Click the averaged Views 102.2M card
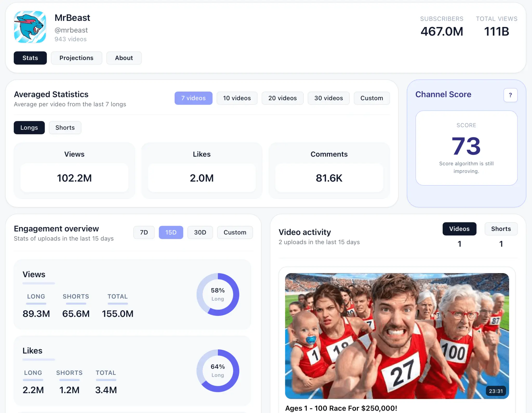 click(74, 171)
